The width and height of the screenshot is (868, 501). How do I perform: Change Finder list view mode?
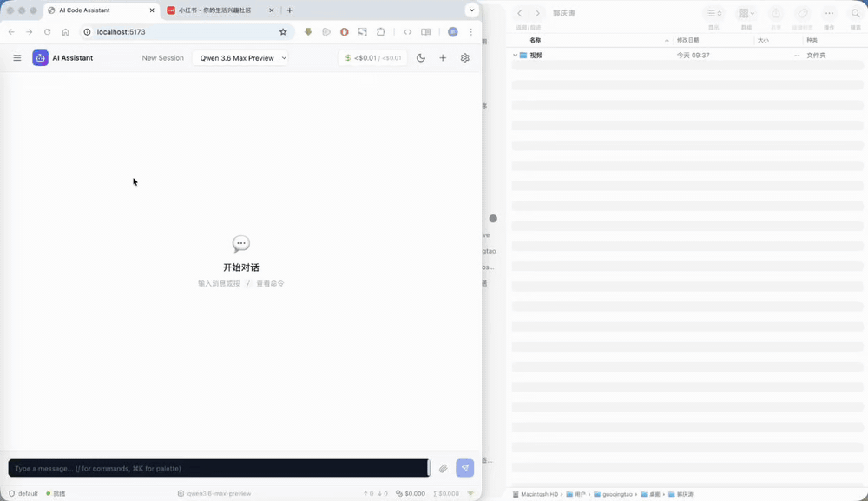713,13
